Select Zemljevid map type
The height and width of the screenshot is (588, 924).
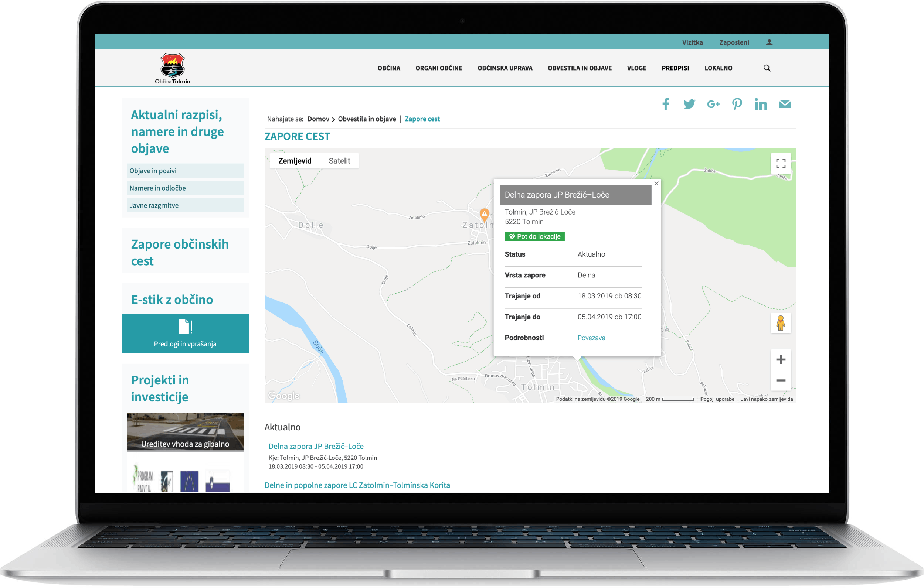(x=295, y=161)
